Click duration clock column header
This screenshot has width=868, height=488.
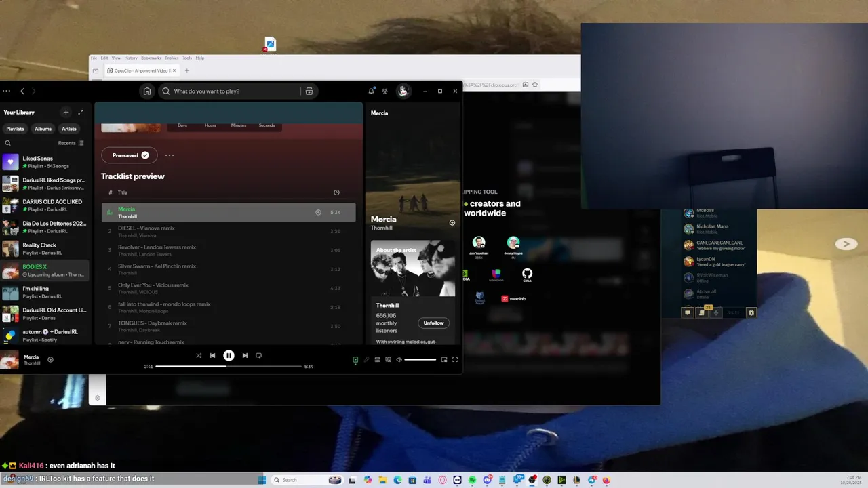tap(336, 192)
